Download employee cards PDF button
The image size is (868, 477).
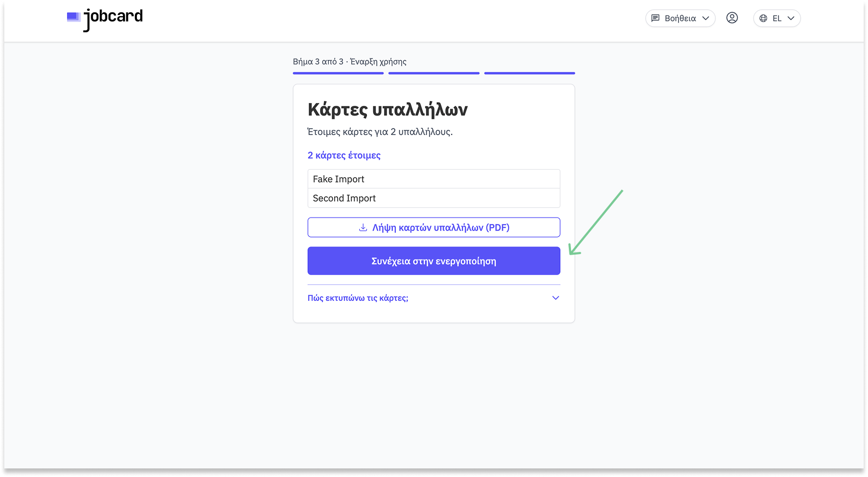[434, 227]
